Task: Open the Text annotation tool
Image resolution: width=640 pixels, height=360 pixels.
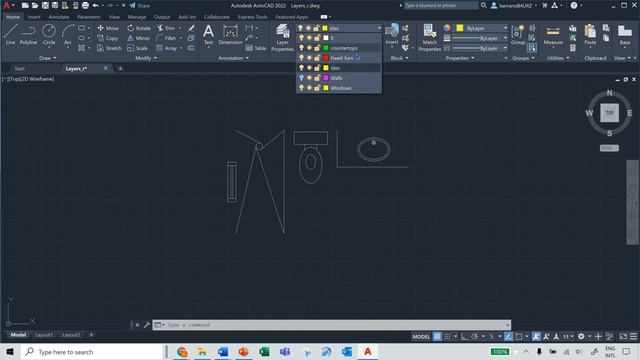Action: [208, 34]
